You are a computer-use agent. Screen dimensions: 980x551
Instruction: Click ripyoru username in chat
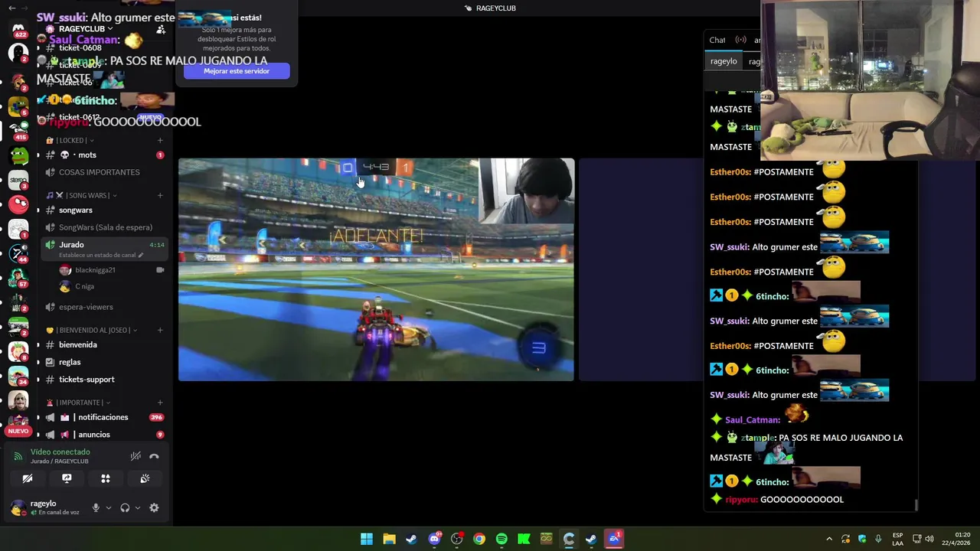(741, 499)
